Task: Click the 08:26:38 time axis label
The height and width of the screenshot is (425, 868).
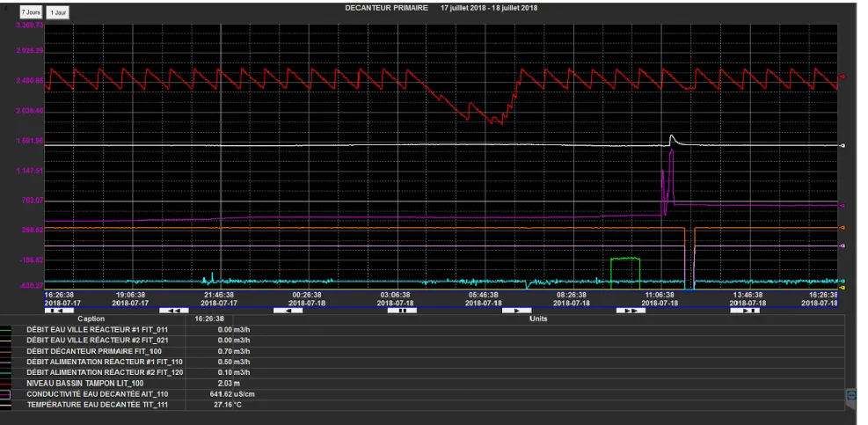Action: (572, 296)
